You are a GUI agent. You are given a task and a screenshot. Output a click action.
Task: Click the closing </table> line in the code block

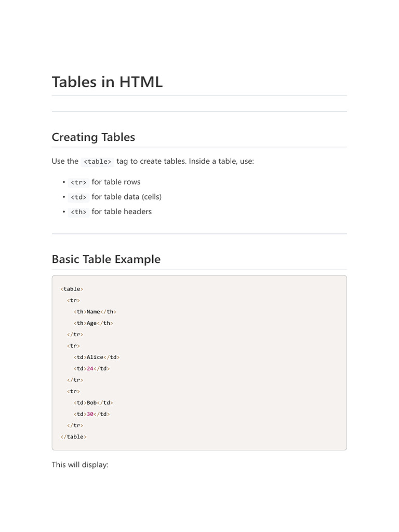point(73,437)
